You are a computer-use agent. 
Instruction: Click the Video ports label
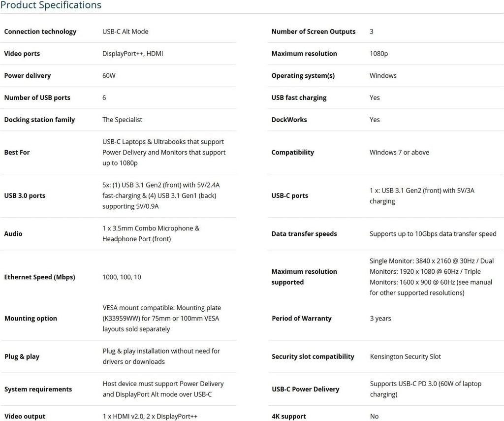click(22, 54)
